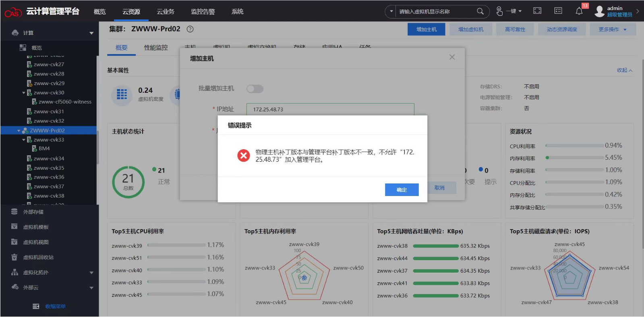Click the 存储利用率 progress bar
644x317 pixels.
coord(575,170)
